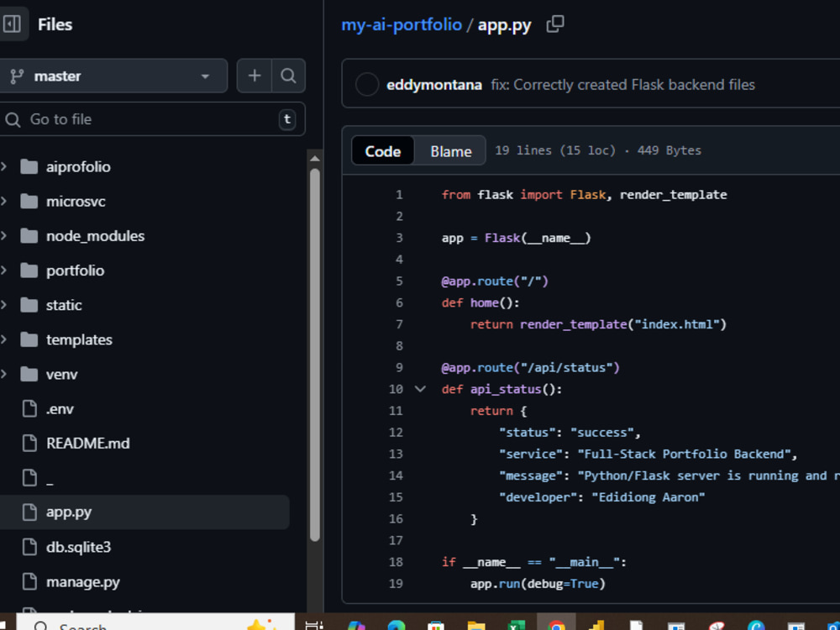Image resolution: width=840 pixels, height=630 pixels.
Task: Expand the venv folder chevron
Action: (x=3, y=374)
